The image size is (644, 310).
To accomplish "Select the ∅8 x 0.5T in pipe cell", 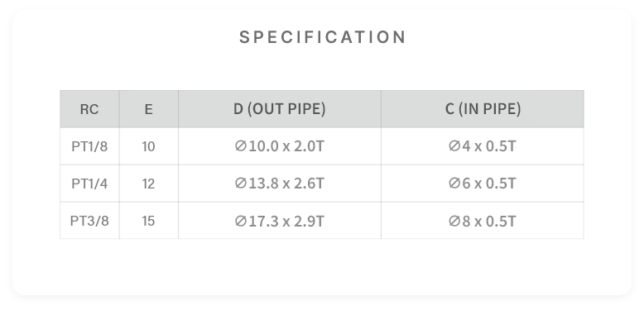I will coord(483,221).
